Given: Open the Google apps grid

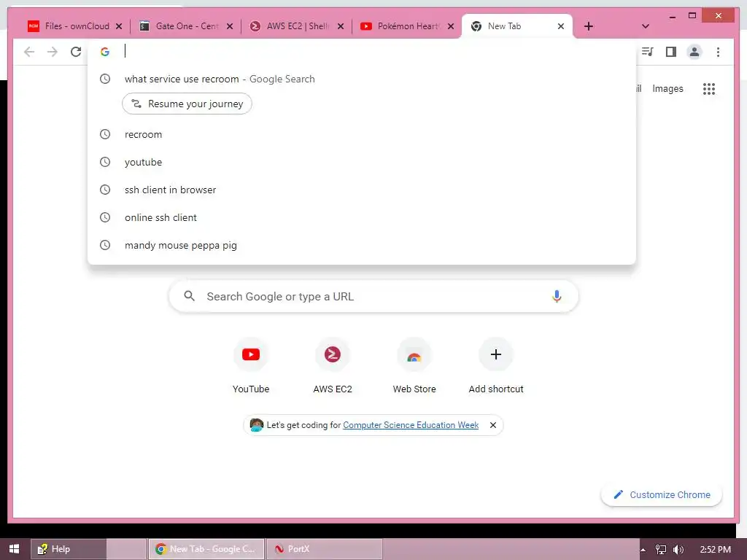Looking at the screenshot, I should click(x=709, y=88).
